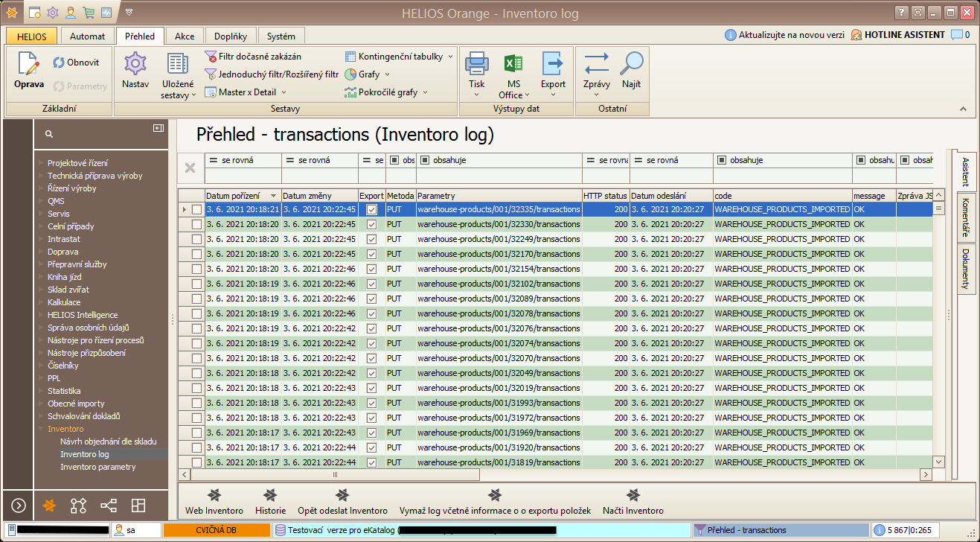The image size is (980, 542).
Task: Toggle Export checkbox in first row
Action: tap(372, 210)
